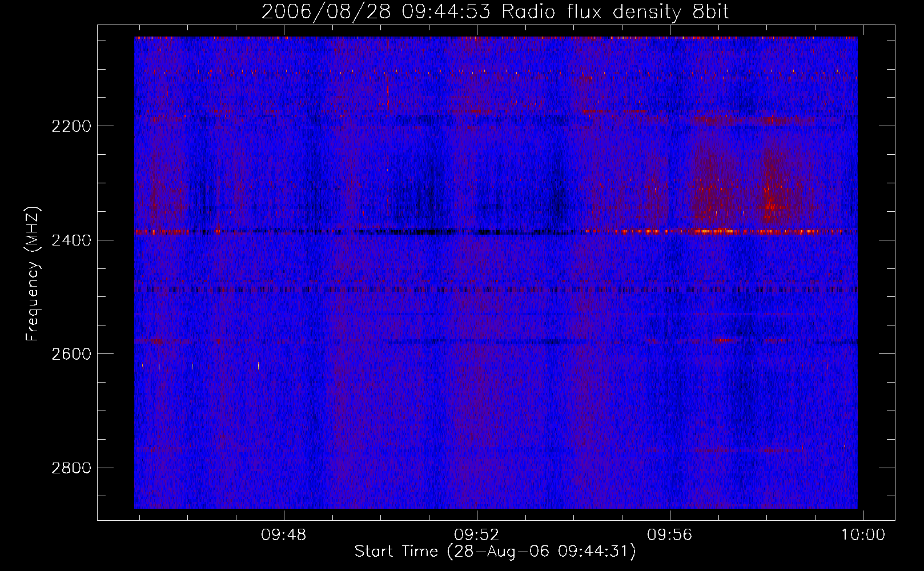The image size is (924, 571).
Task: Click the plot title '2006/08/28 09:44:53 Radio flux density 8bit'
Action: (x=496, y=11)
